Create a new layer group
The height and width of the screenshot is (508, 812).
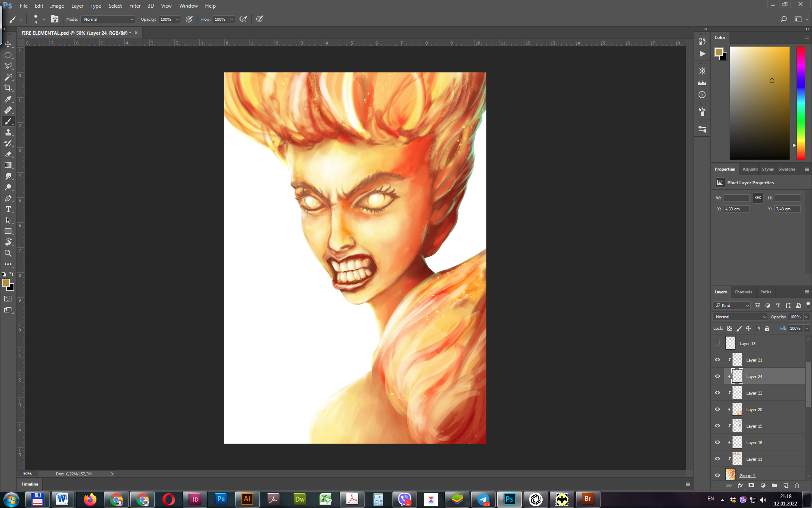click(774, 486)
